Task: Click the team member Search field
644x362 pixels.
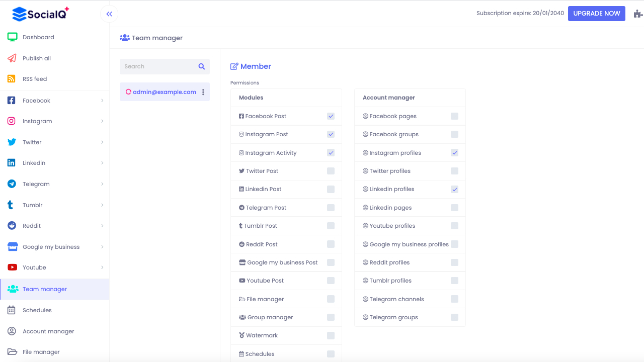Action: pyautogui.click(x=158, y=66)
